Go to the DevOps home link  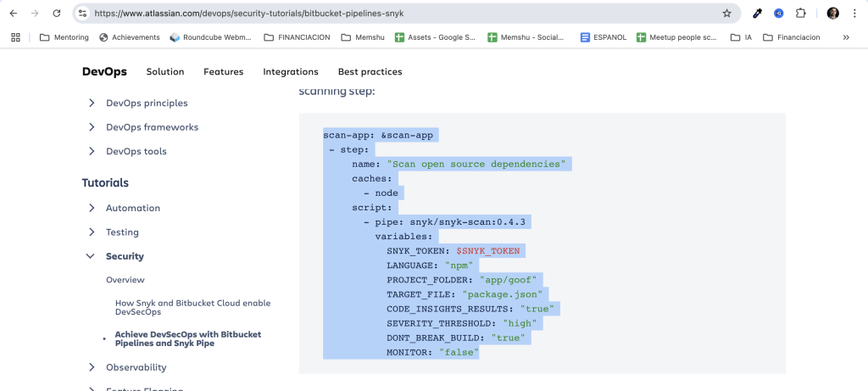click(x=104, y=71)
